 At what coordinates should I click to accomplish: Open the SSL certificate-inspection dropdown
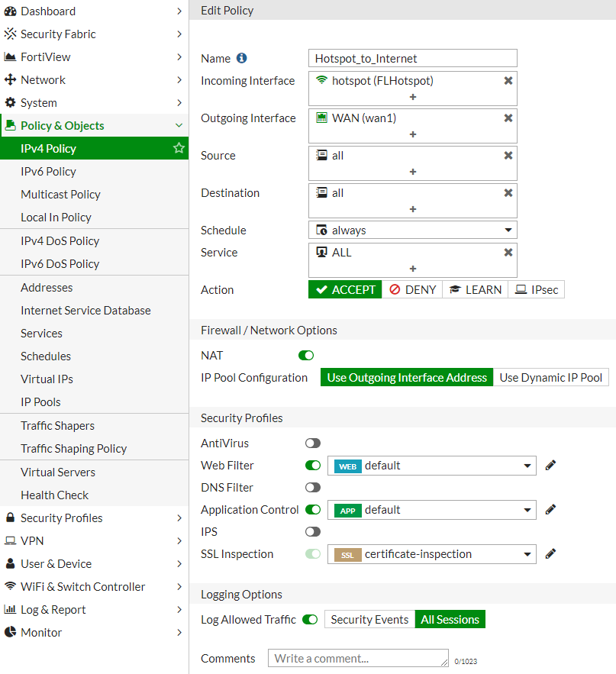[431, 554]
